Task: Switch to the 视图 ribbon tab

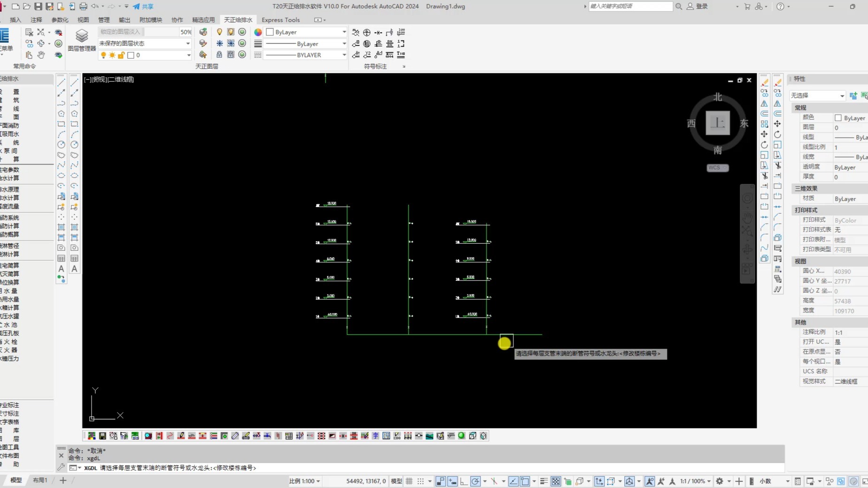Action: (83, 20)
